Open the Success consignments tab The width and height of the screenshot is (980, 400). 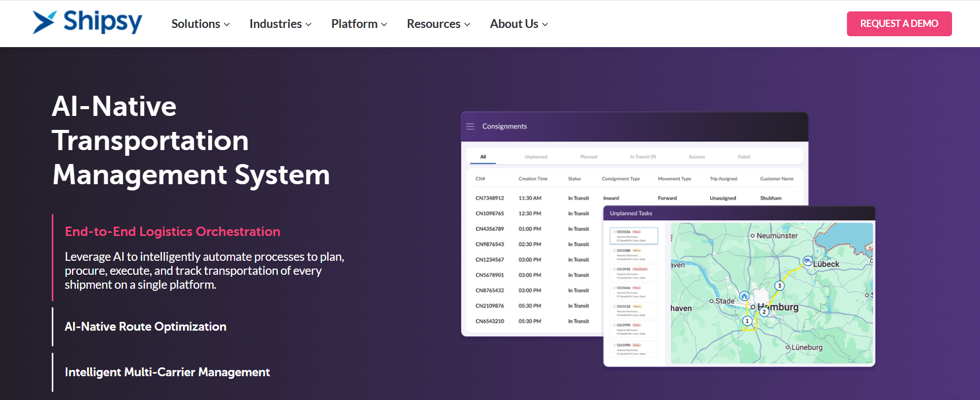point(697,157)
